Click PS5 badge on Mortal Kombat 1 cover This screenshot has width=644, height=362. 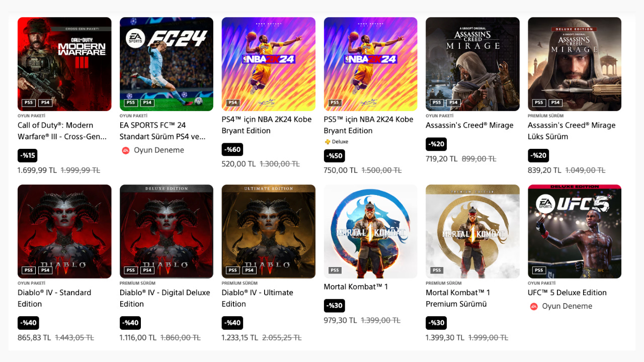click(335, 270)
